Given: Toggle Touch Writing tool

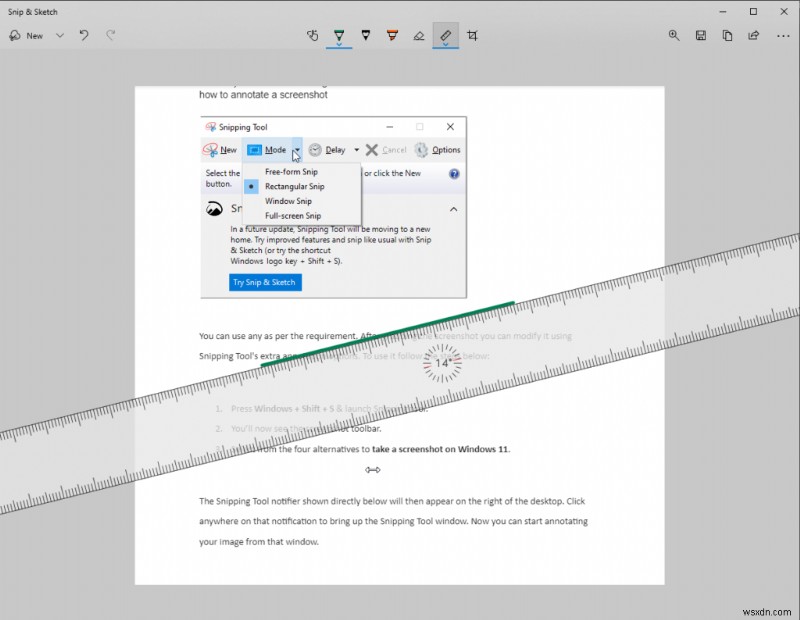Looking at the screenshot, I should [x=312, y=35].
